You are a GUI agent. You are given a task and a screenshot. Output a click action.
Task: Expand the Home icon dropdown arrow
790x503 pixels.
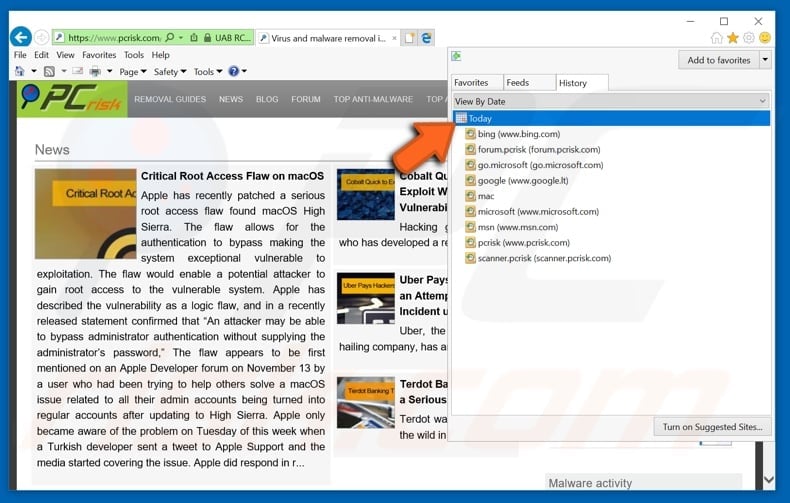pyautogui.click(x=34, y=72)
